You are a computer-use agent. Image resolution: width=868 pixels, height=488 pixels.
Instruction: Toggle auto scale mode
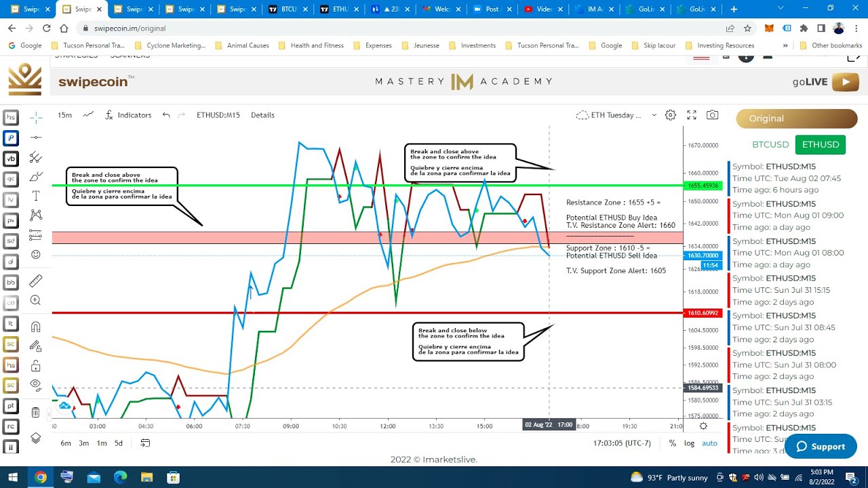click(709, 443)
